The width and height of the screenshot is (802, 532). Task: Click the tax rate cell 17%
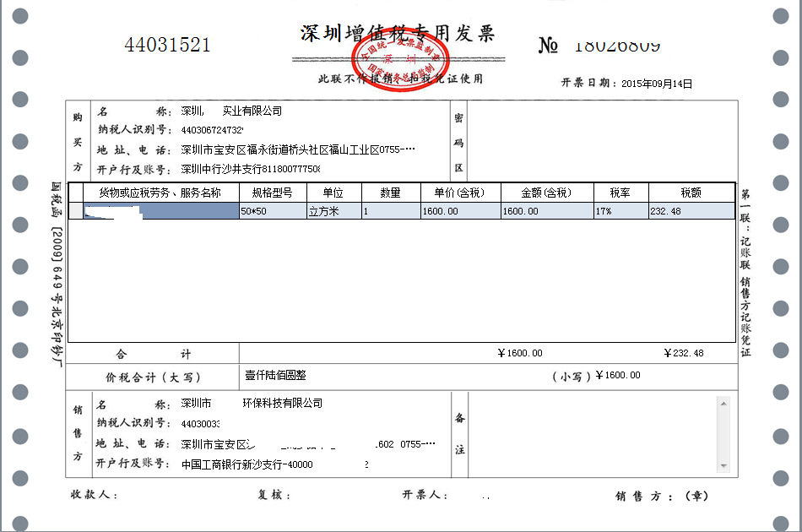click(621, 211)
